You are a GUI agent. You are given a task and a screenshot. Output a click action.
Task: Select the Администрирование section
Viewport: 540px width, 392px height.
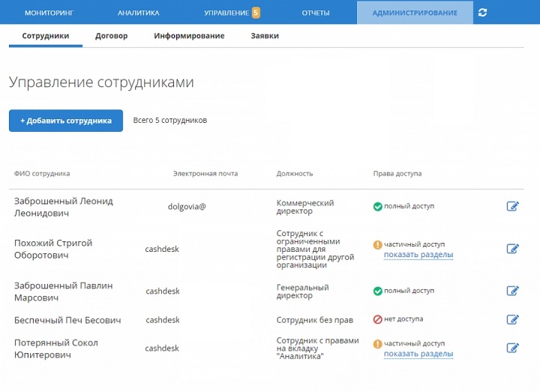pos(415,13)
